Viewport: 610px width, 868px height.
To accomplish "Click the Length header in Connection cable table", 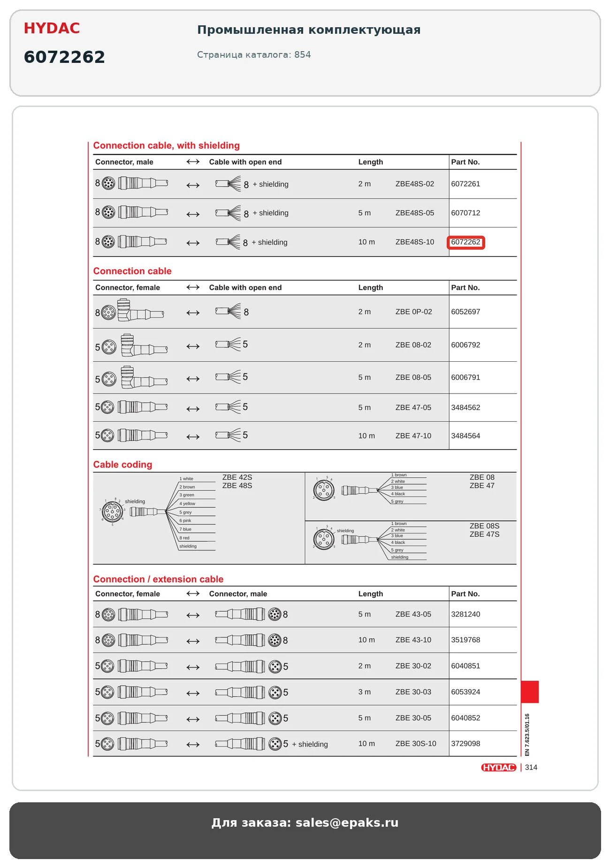I will tap(371, 288).
